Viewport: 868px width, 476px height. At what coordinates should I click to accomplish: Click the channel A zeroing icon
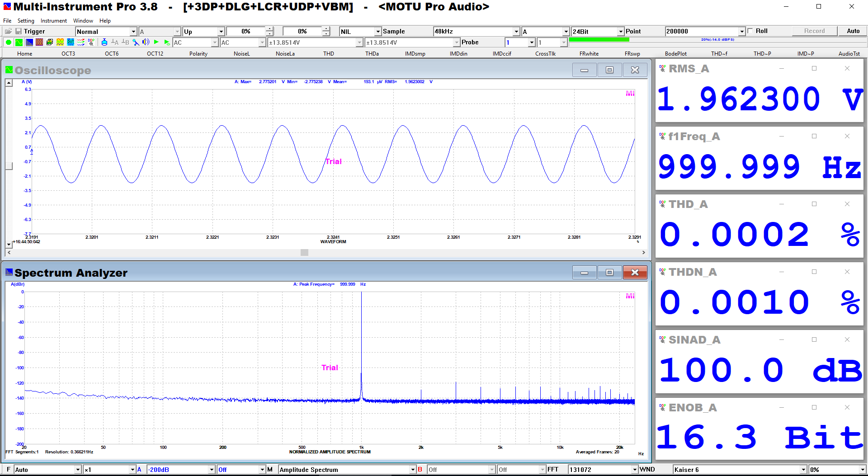click(115, 42)
